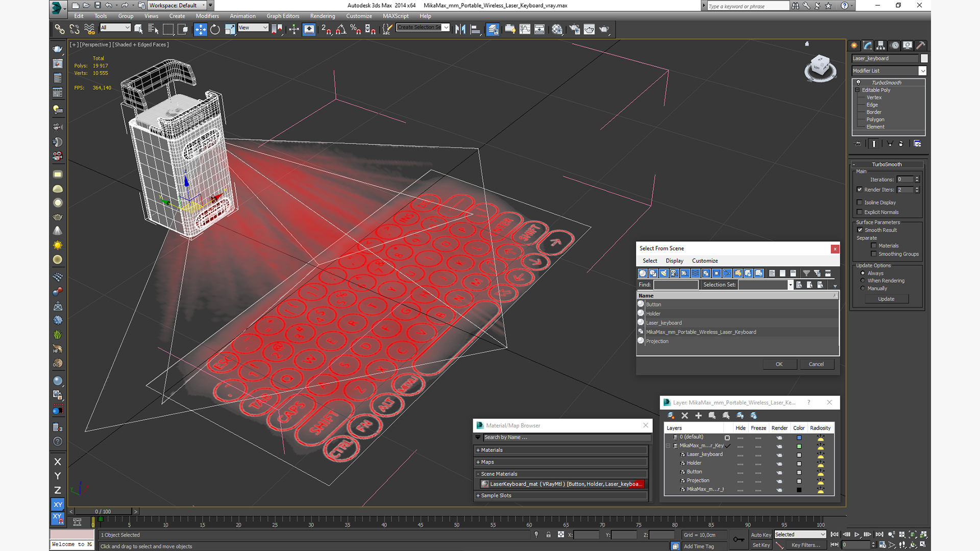
Task: Open the Curve Editor from the toolbar
Action: (x=525, y=29)
